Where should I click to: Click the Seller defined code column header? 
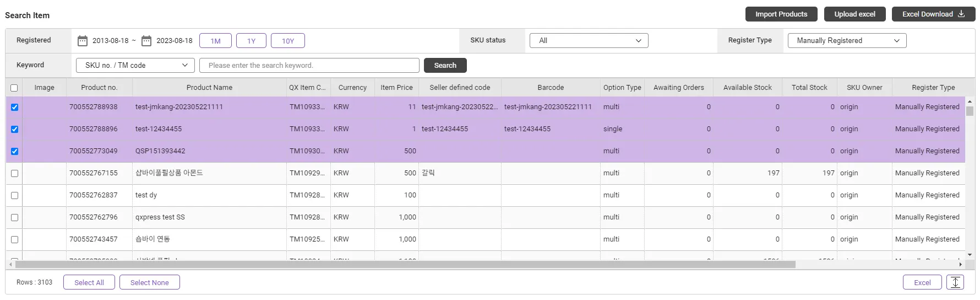(x=460, y=88)
